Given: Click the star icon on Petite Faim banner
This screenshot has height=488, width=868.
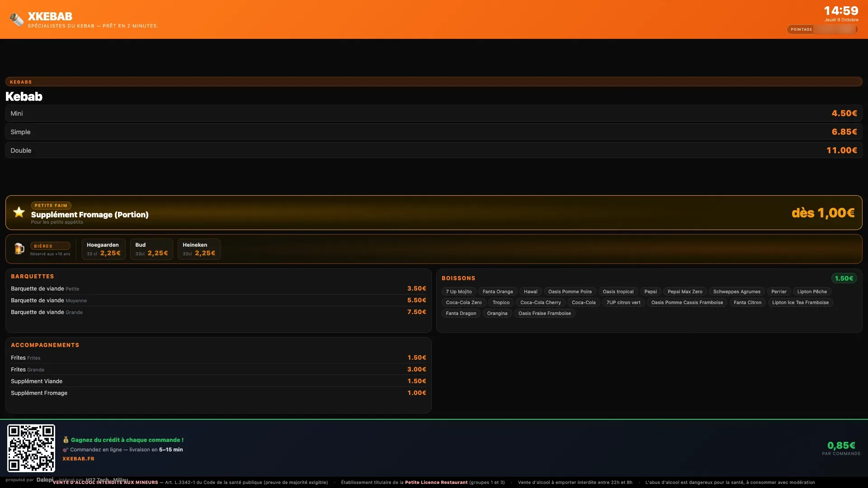Looking at the screenshot, I should [x=19, y=212].
